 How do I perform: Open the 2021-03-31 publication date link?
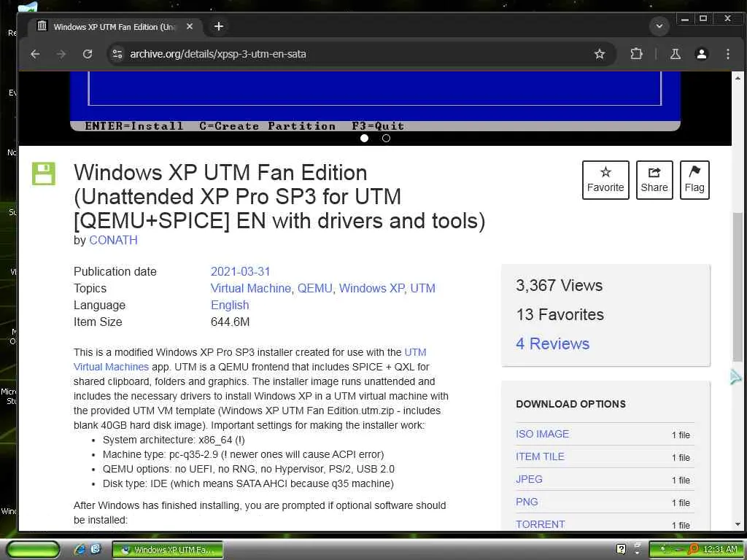(x=240, y=271)
